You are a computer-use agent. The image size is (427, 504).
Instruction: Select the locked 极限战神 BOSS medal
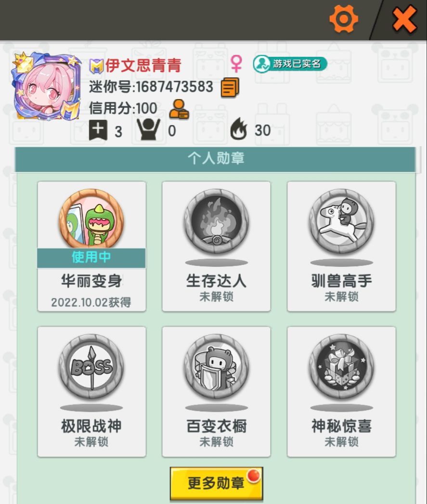pos(92,392)
